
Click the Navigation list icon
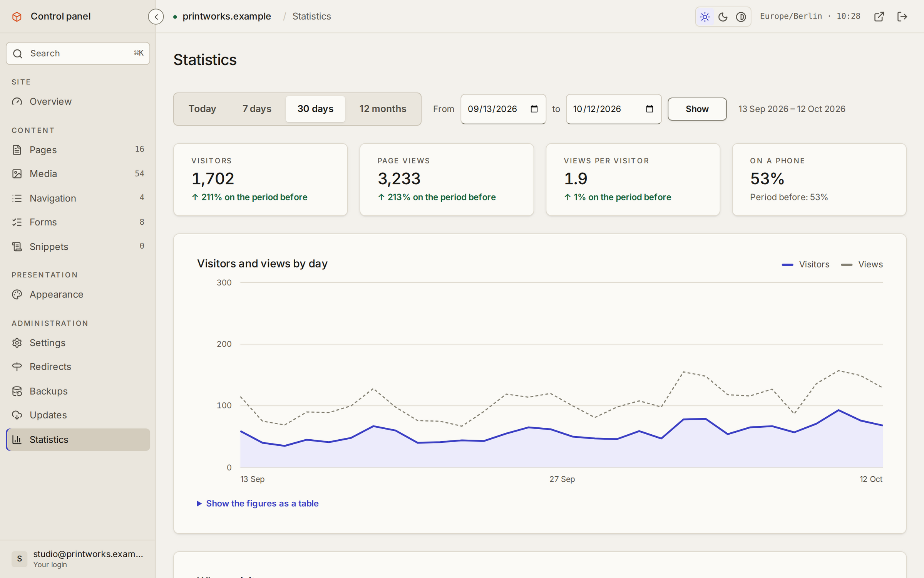(x=17, y=198)
